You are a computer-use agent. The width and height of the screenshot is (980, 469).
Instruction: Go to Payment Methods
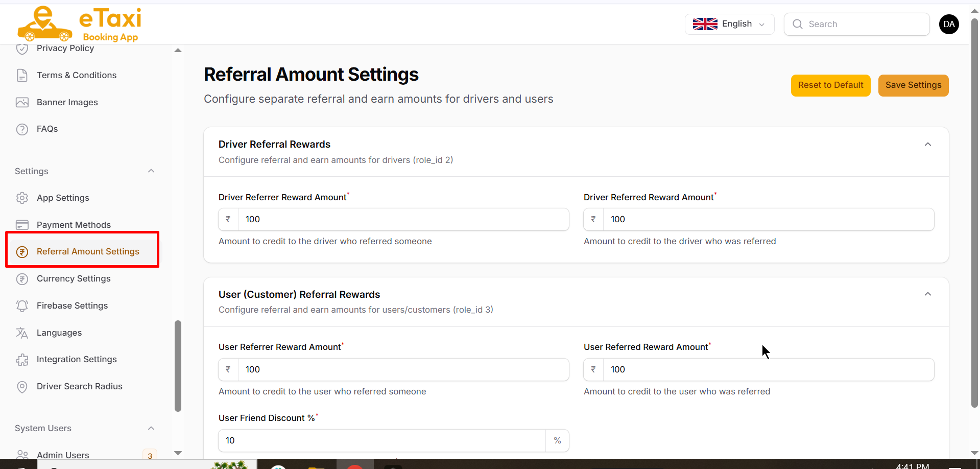74,225
